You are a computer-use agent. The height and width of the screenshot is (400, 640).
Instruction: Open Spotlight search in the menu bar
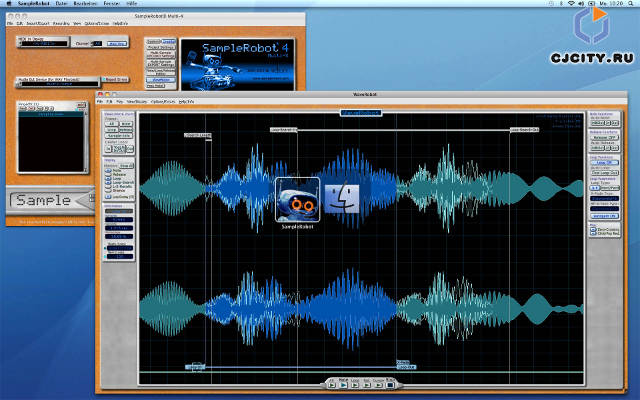(x=631, y=3)
